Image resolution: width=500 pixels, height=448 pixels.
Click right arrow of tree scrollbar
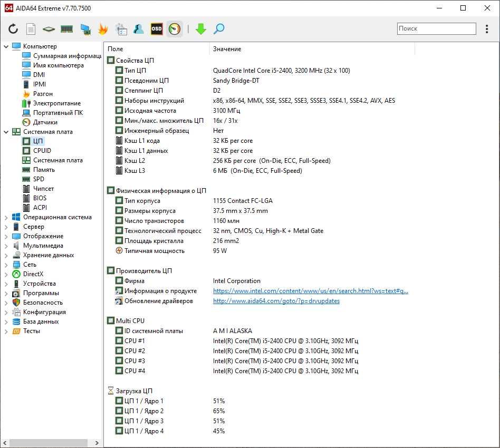point(97,443)
